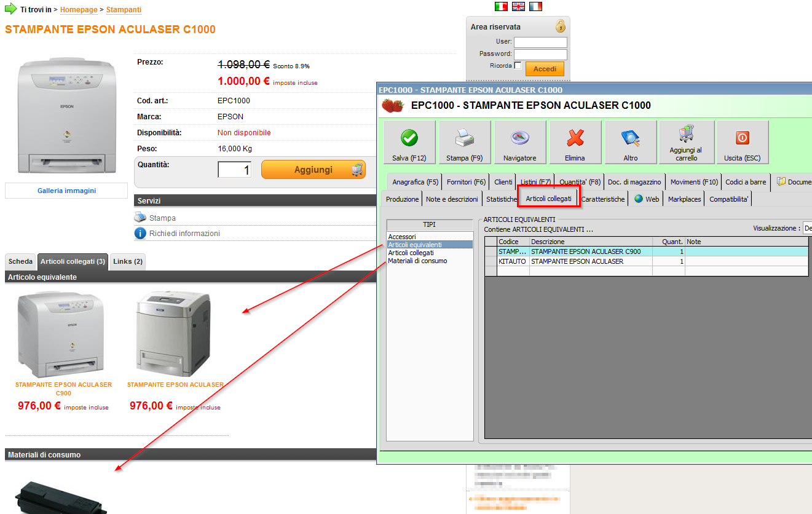
Task: Click the Epson Aculaser C900 thumbnail
Action: point(61,334)
